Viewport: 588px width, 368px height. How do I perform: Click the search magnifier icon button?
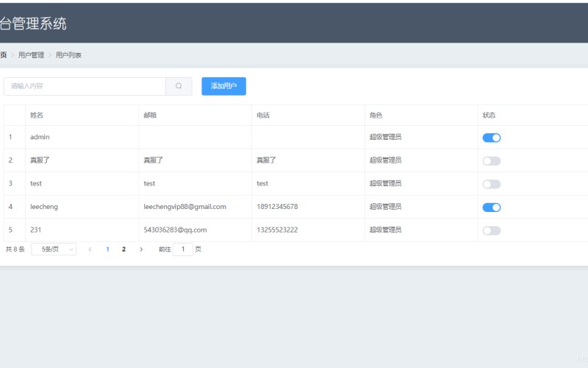(x=179, y=86)
